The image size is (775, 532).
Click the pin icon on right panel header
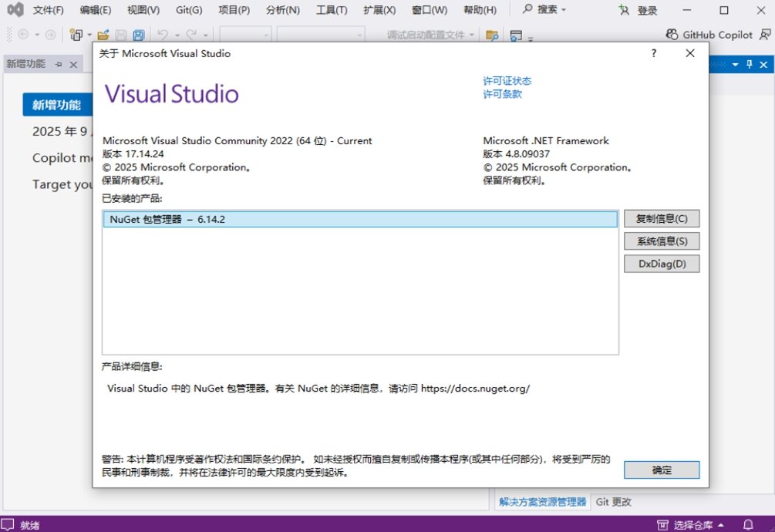point(750,64)
